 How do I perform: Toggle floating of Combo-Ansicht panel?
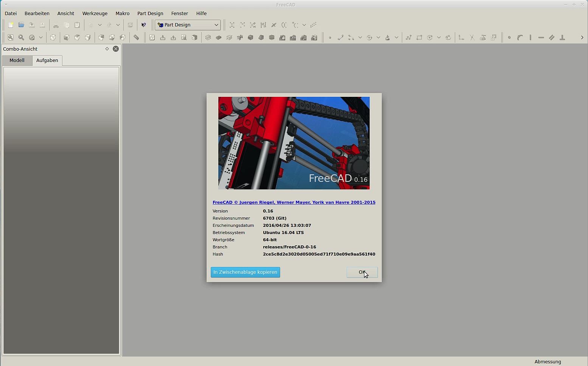(x=107, y=49)
